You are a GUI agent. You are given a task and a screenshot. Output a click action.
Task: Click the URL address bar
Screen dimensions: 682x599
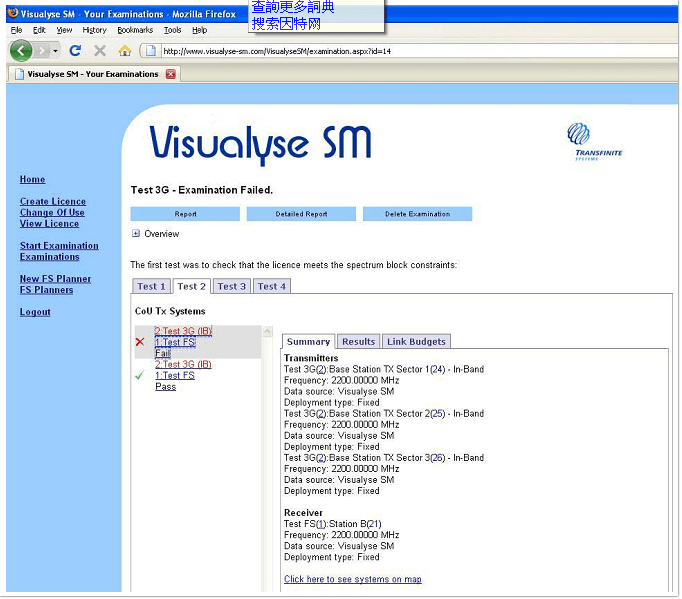point(400,51)
